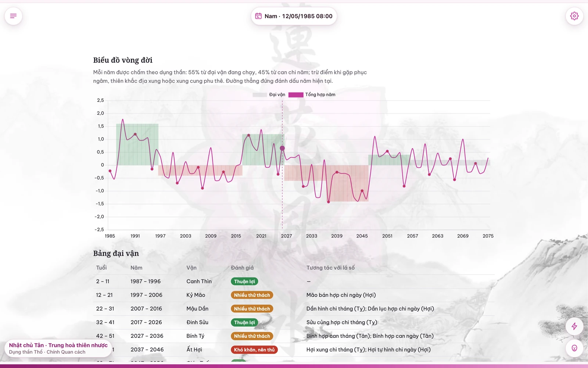Click Nhiều thử thách badge for Mậu Dần

(252, 309)
